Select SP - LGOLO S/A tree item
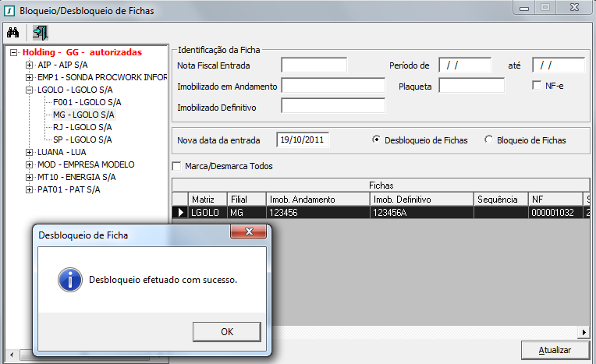 pyautogui.click(x=83, y=140)
